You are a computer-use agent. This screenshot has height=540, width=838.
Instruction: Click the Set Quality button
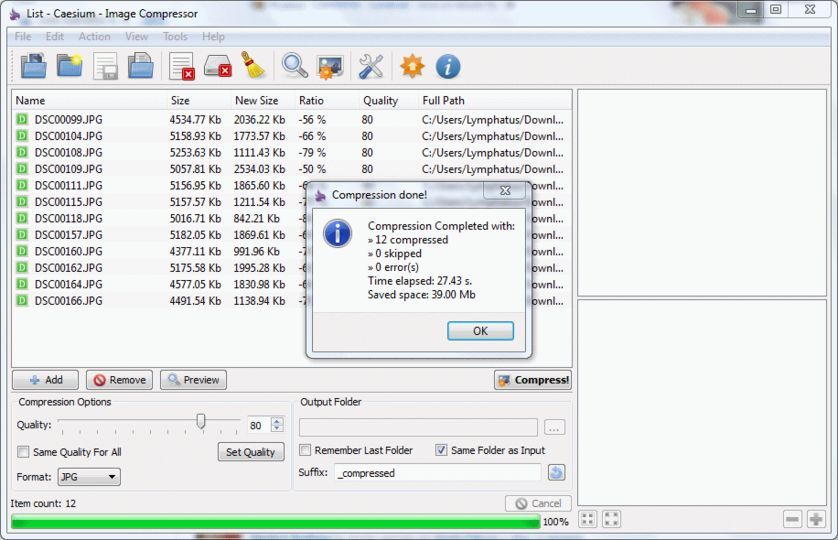pyautogui.click(x=251, y=452)
